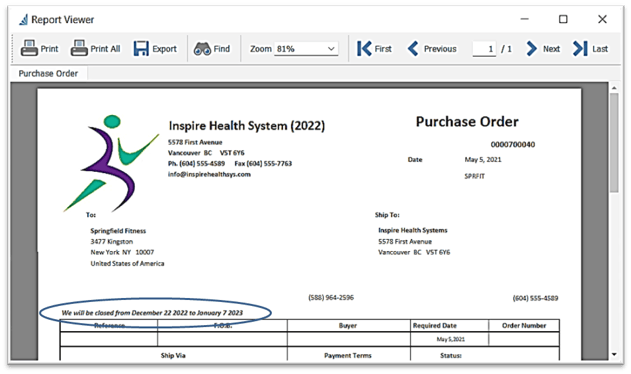Click the page number input field
Image resolution: width=631 pixels, height=374 pixels.
pos(484,49)
